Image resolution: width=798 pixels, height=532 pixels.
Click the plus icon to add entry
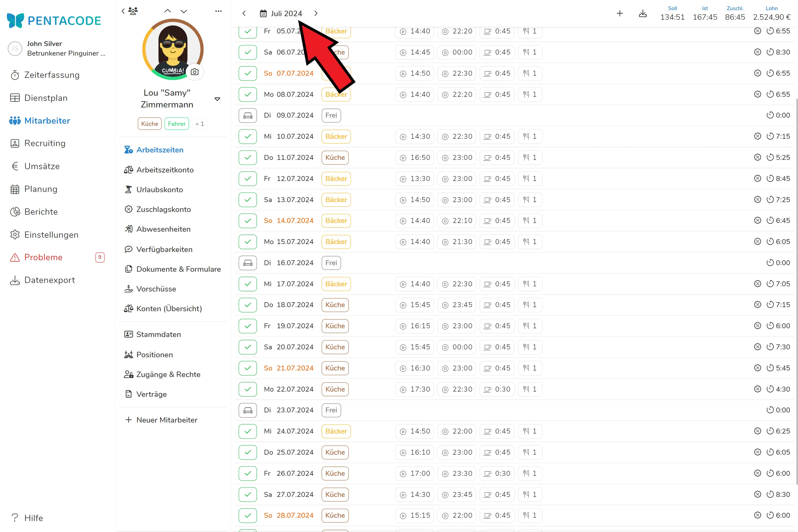point(619,13)
